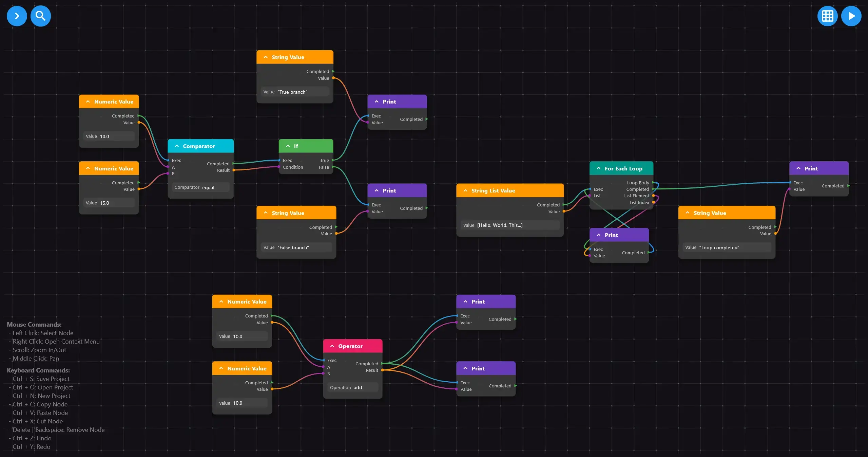Collapse the Print node connected to the False output

pyautogui.click(x=377, y=191)
